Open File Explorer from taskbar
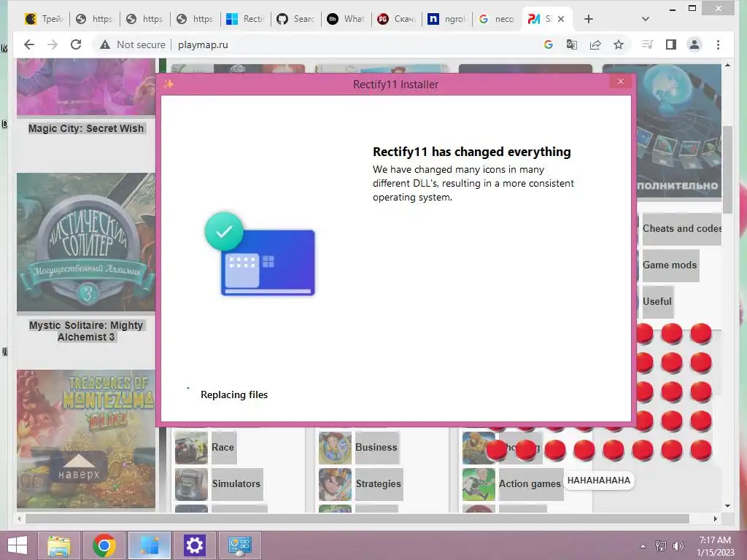 click(x=59, y=545)
